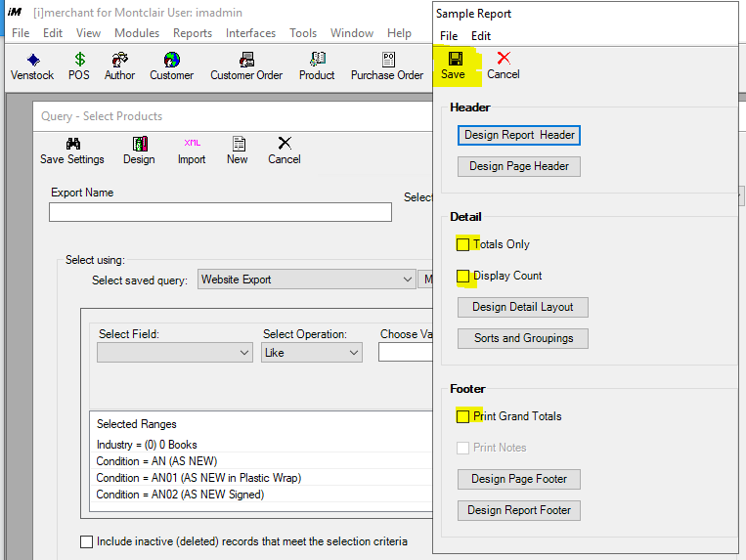Open the Help menu

[399, 33]
